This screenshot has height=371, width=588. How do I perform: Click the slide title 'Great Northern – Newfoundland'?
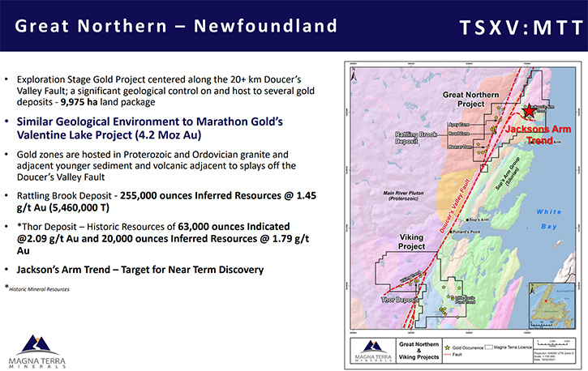176,26
